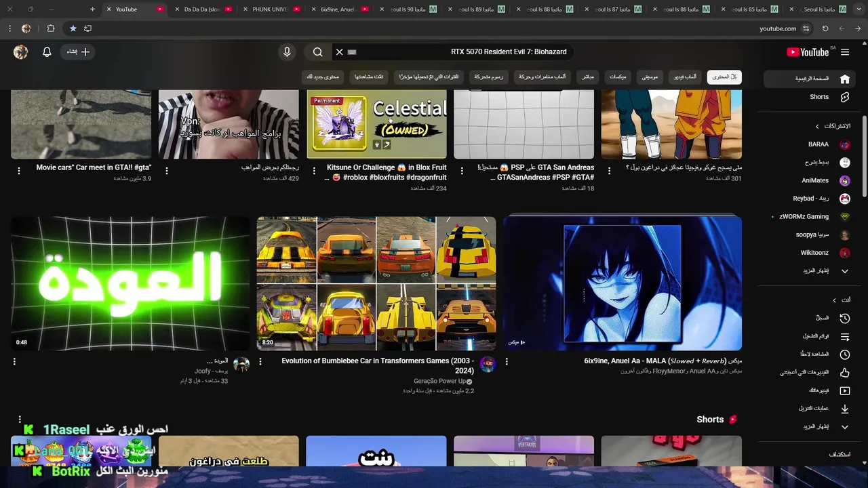Select the 'كل المحتوى' filter chip

(x=724, y=77)
